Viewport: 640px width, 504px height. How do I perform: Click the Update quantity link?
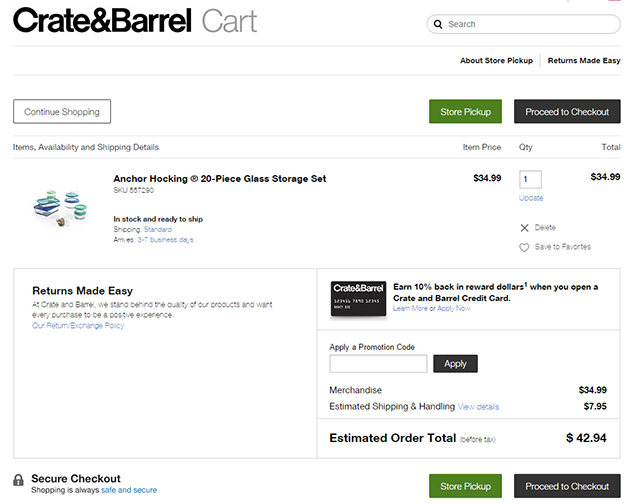tap(531, 198)
